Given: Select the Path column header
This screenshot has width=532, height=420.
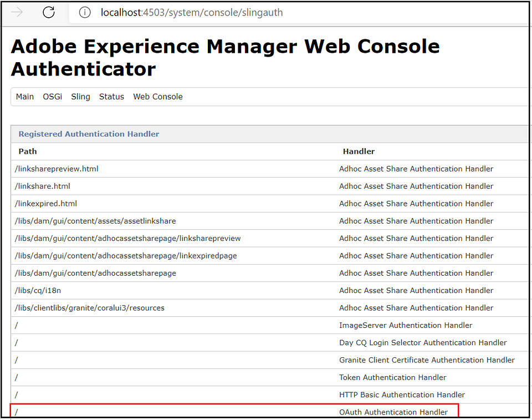Looking at the screenshot, I should [x=28, y=151].
